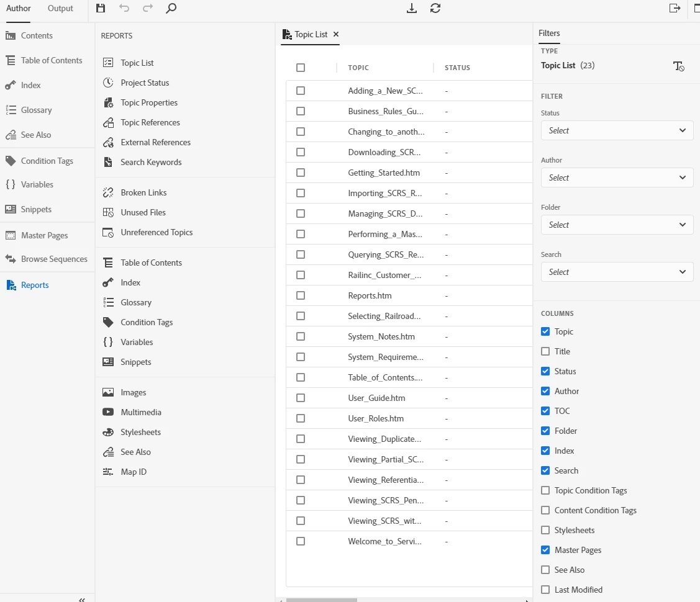Sort by the STATUS column header

[x=457, y=68]
